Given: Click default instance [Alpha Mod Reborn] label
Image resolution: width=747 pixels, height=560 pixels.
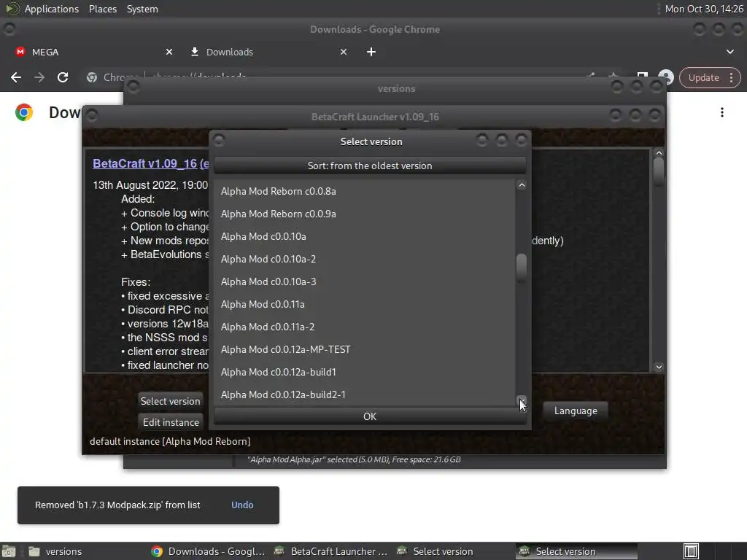Looking at the screenshot, I should (170, 441).
